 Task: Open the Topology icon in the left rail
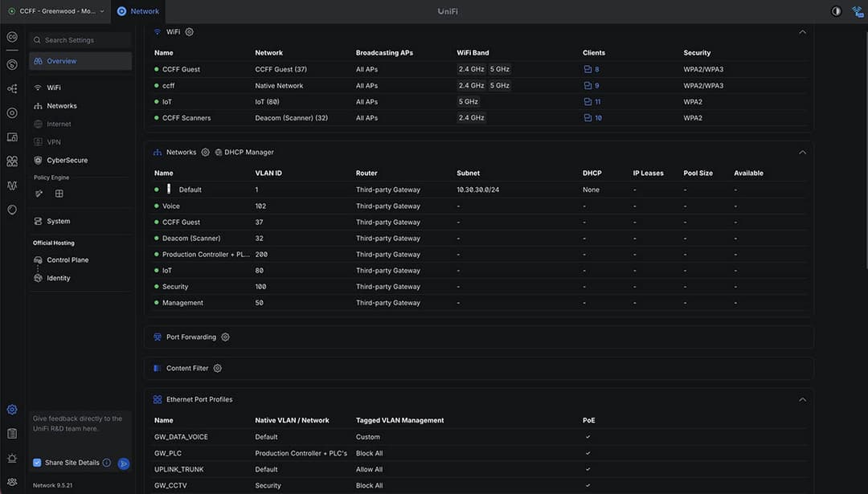tap(11, 88)
